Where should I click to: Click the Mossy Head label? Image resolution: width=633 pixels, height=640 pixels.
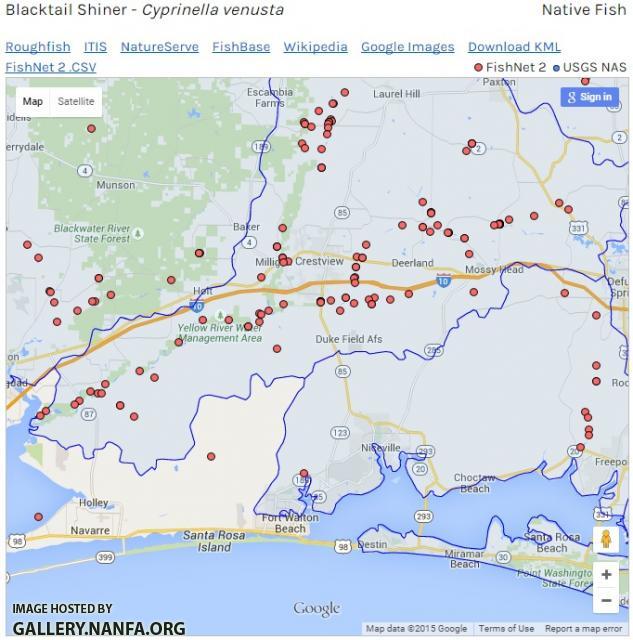[494, 269]
